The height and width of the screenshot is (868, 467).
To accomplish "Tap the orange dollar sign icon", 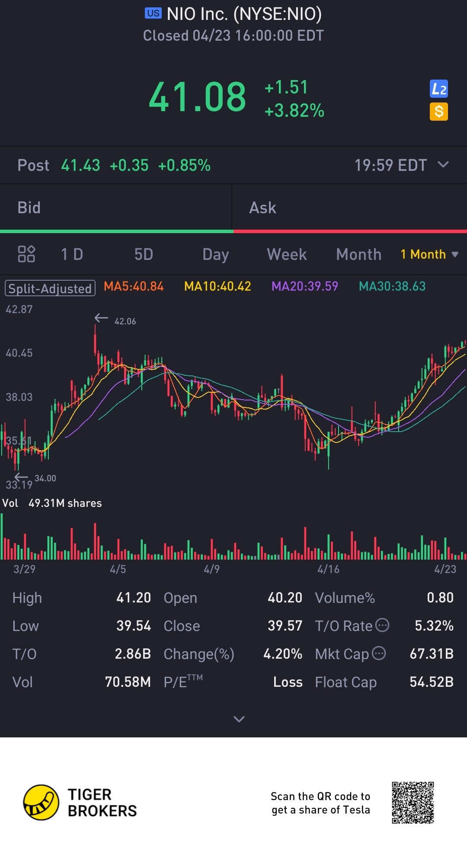I will click(438, 112).
